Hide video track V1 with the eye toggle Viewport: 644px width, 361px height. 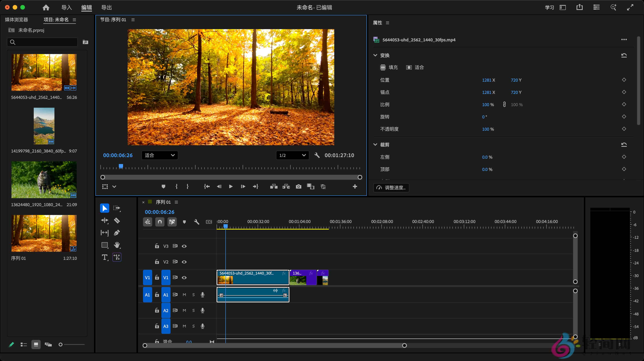click(184, 277)
